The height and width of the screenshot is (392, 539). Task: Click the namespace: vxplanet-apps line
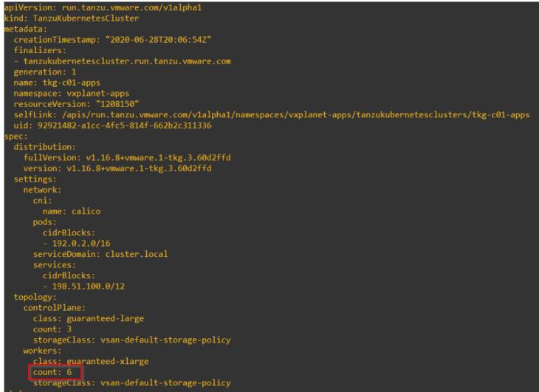coord(72,94)
